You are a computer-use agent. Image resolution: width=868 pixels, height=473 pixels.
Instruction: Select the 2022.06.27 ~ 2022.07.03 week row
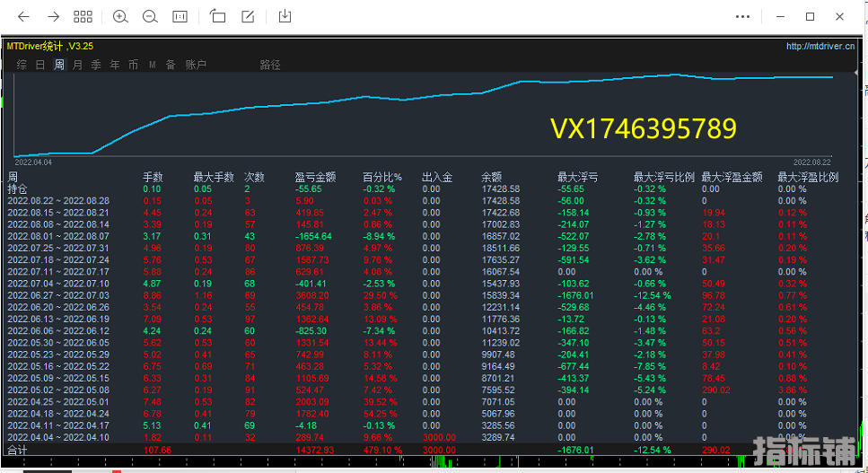tap(58, 294)
